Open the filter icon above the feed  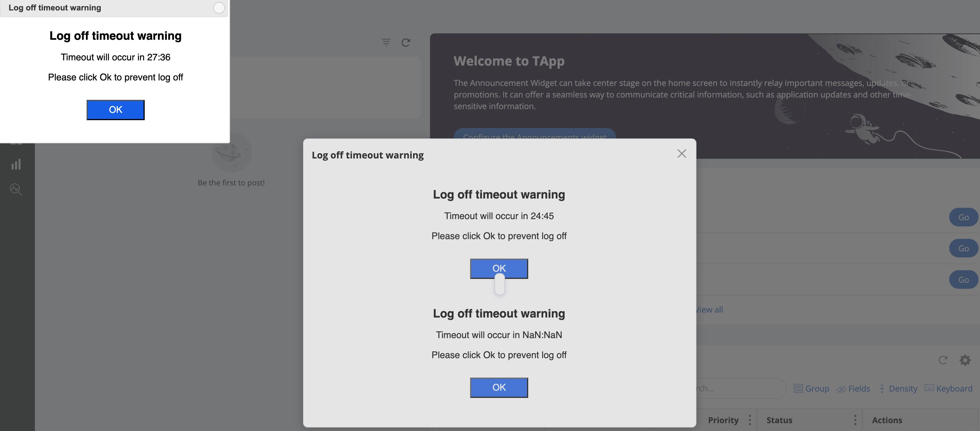386,42
